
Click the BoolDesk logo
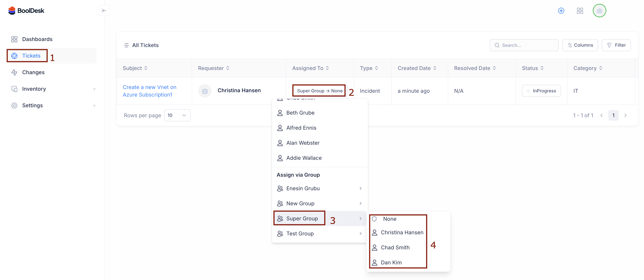tap(26, 11)
